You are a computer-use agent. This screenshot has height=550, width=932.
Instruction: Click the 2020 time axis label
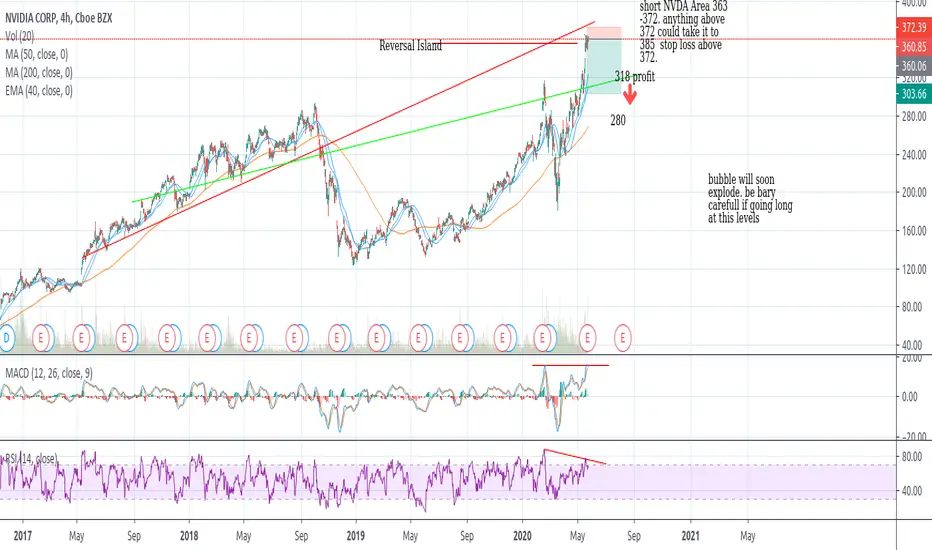[x=522, y=536]
